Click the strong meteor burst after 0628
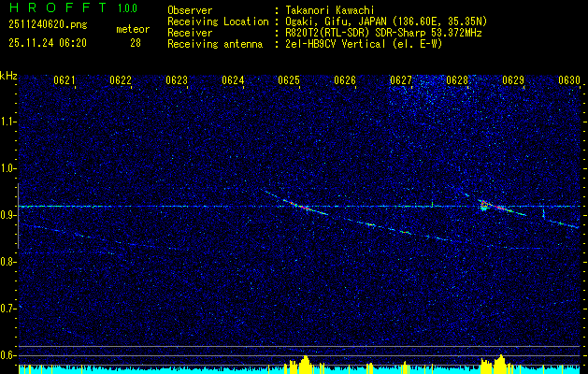The image size is (588, 374). pos(484,205)
